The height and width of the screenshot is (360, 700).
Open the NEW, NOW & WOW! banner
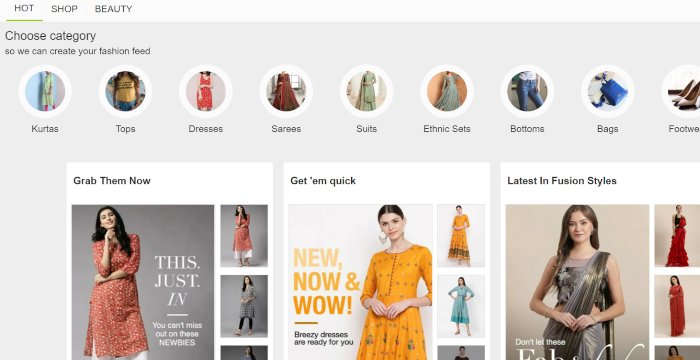click(x=360, y=282)
